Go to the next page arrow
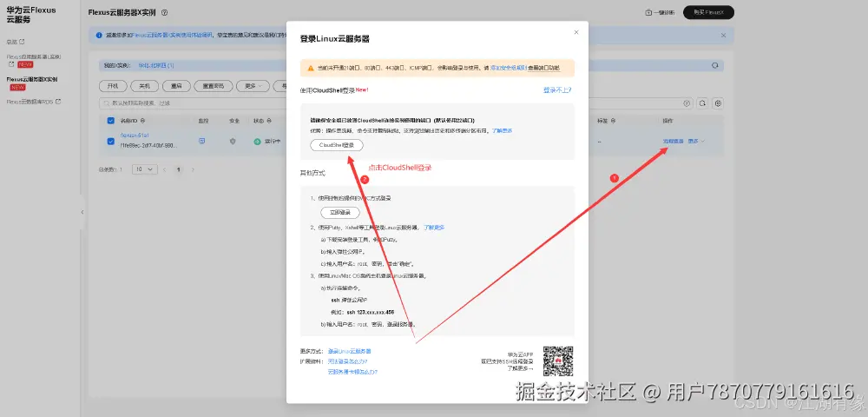 point(193,169)
